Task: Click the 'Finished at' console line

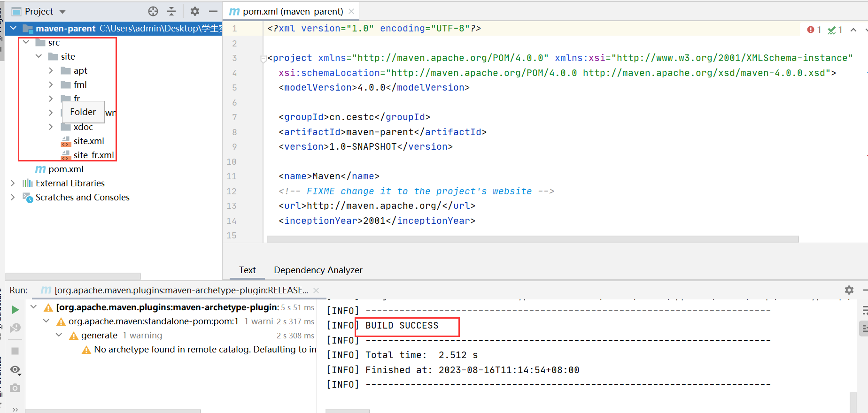Action: click(x=453, y=370)
